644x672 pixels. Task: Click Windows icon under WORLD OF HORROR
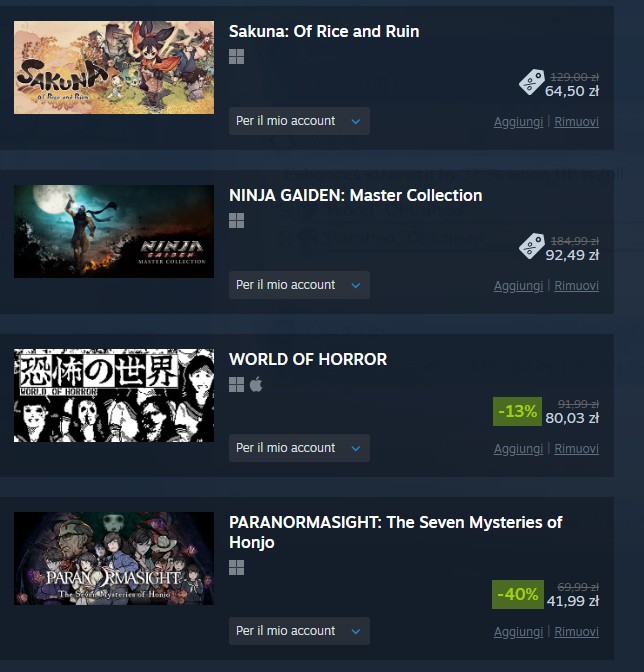tap(237, 385)
